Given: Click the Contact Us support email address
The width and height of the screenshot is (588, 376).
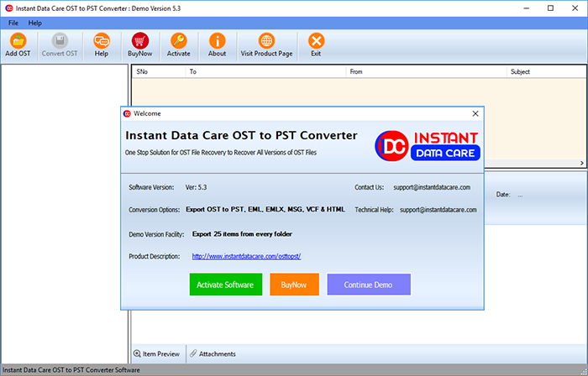Looking at the screenshot, I should 432,187.
